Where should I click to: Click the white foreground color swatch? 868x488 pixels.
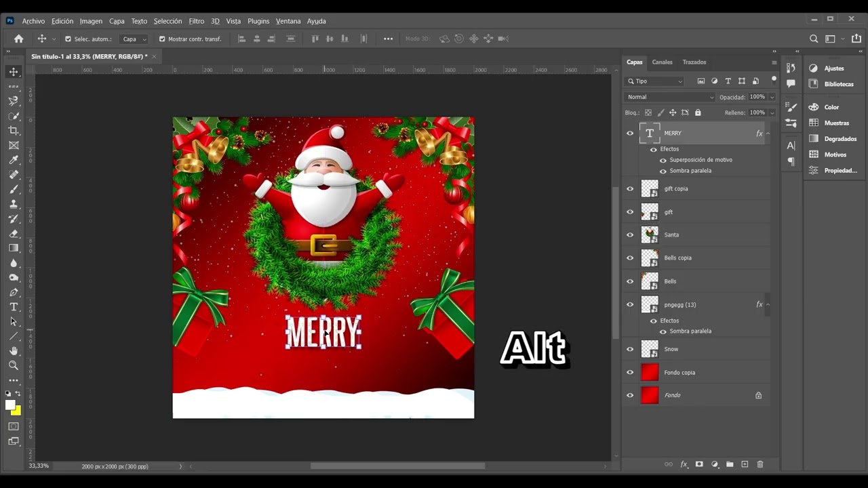10,405
